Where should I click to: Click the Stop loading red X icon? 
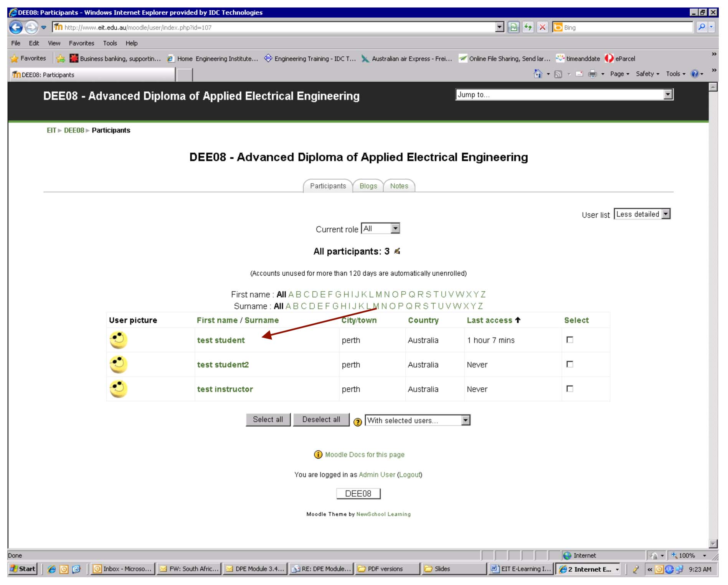[x=542, y=27]
